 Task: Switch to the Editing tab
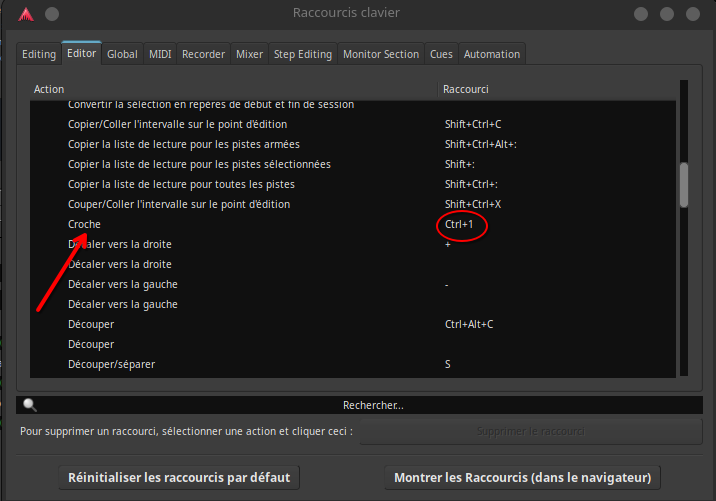pyautogui.click(x=39, y=54)
